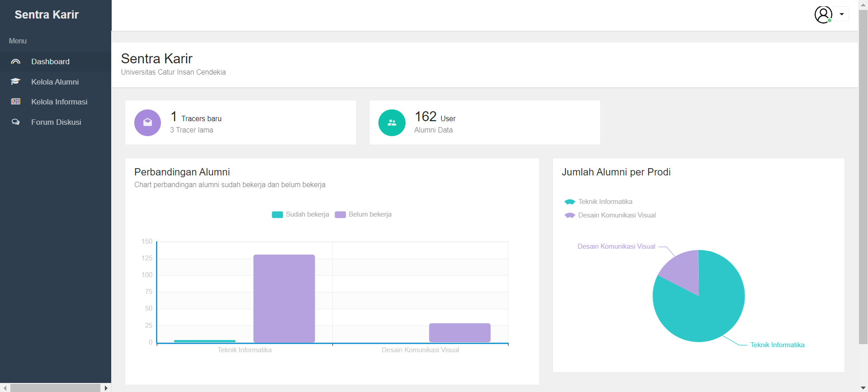Open Forum Diskusi menu item
The height and width of the screenshot is (392, 868).
56,122
